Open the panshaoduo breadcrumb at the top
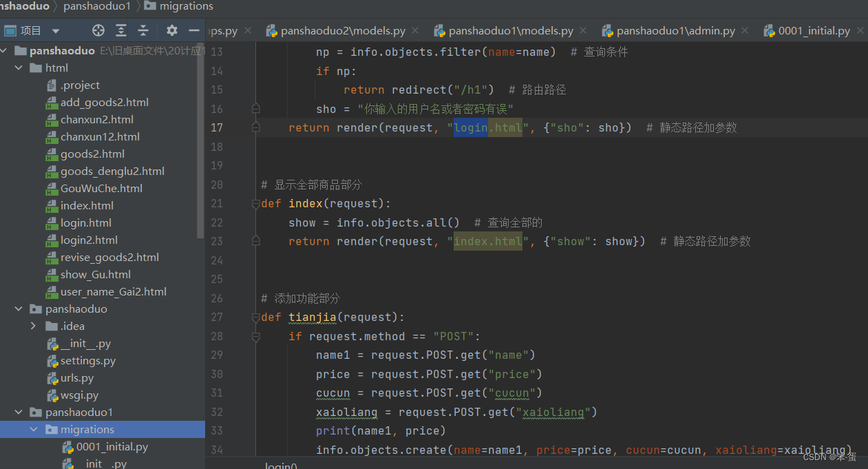This screenshot has width=868, height=469. [26, 6]
